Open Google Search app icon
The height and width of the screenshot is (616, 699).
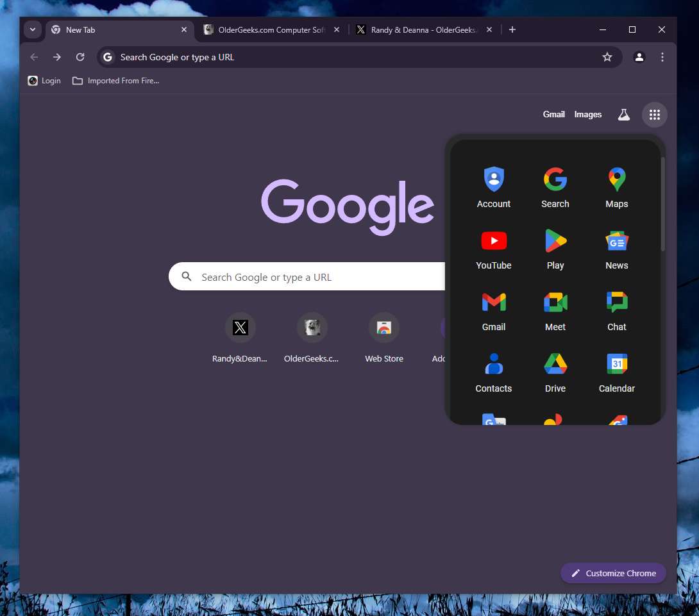555,188
